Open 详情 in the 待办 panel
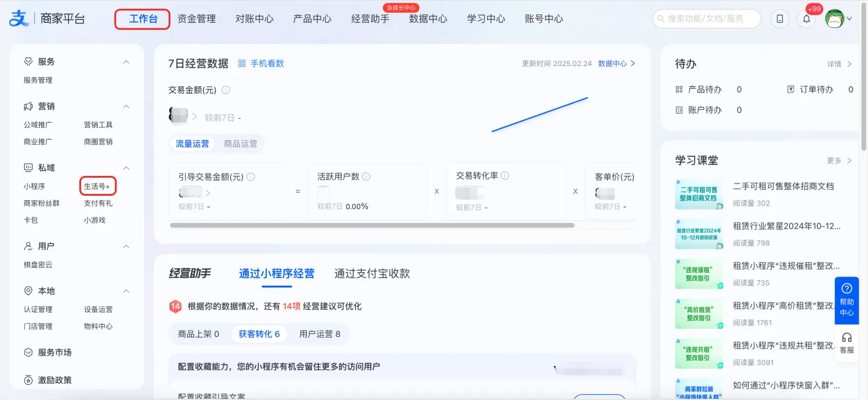The width and height of the screenshot is (868, 400). (x=840, y=64)
